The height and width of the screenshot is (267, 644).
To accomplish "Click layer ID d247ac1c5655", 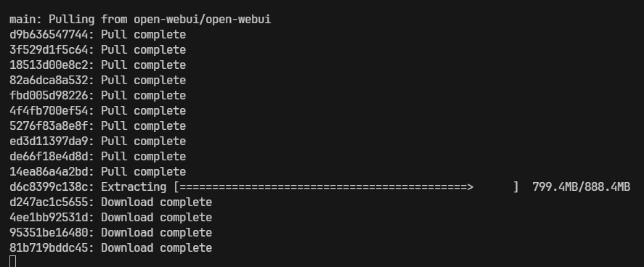I will point(49,202).
